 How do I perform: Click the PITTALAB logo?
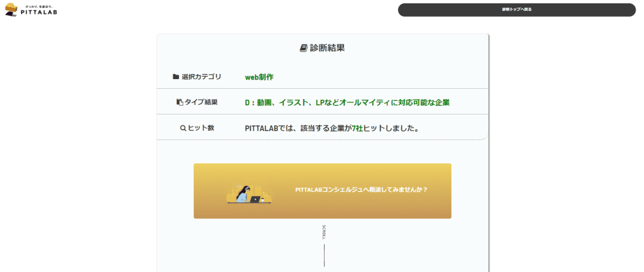click(x=31, y=10)
